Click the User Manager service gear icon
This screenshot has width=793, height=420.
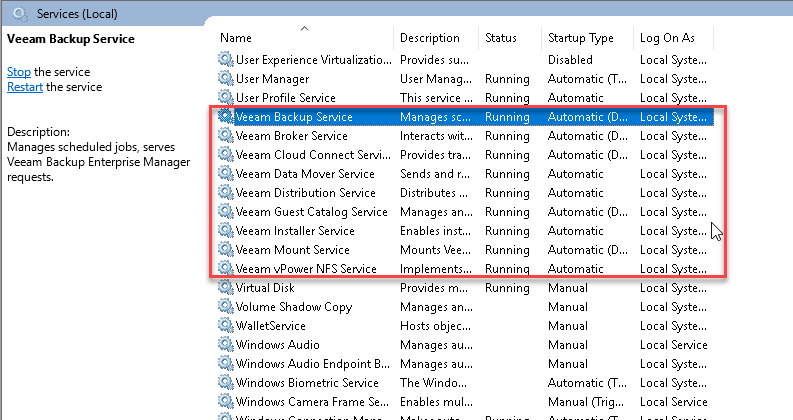(225, 79)
